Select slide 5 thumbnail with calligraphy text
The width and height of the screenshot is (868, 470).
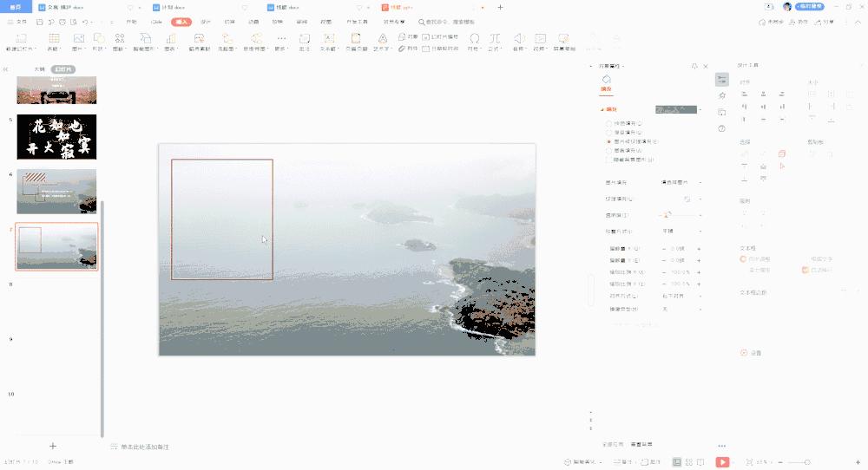pos(56,137)
